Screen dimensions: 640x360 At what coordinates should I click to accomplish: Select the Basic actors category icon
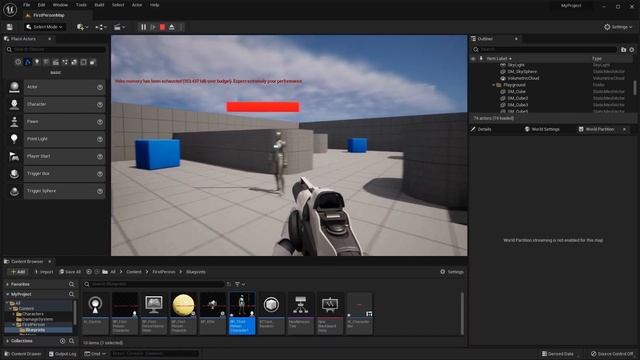(x=27, y=62)
